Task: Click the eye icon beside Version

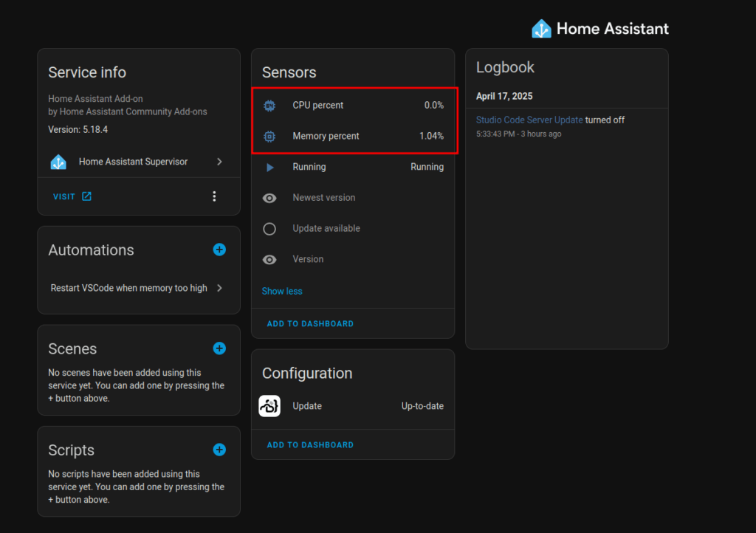Action: click(269, 260)
